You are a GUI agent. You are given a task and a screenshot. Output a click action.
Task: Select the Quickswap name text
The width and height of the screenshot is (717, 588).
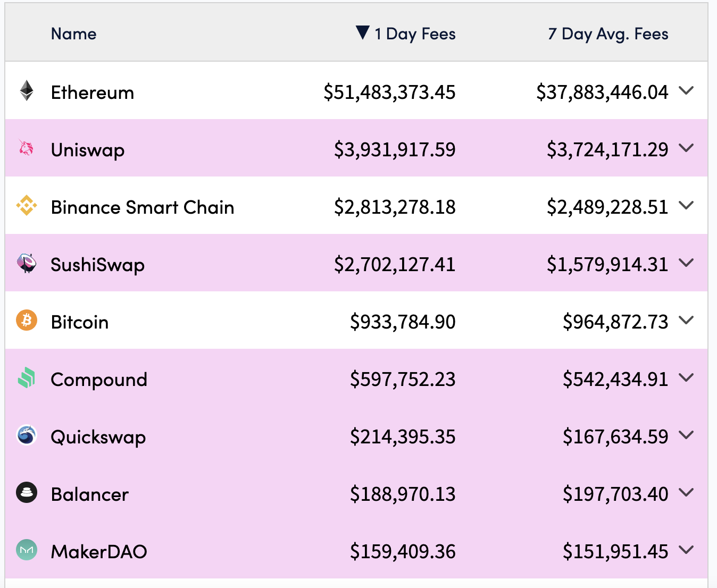coord(98,438)
